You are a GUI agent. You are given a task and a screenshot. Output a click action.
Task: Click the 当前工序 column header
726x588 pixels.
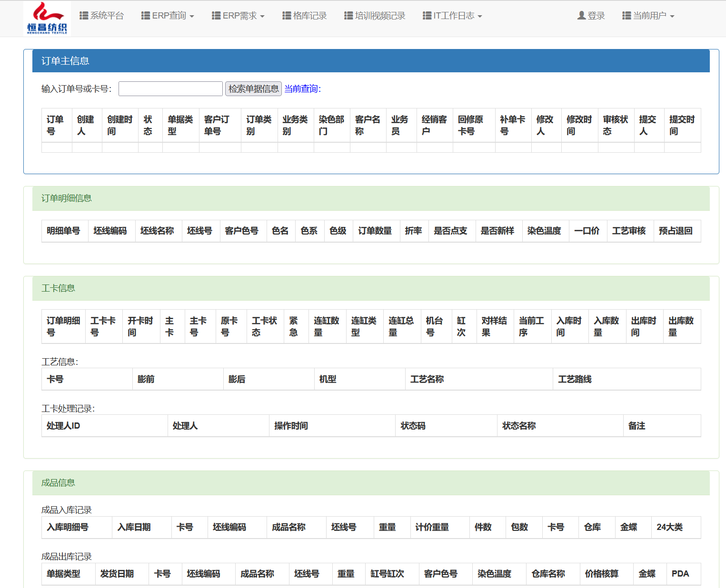[532, 327]
